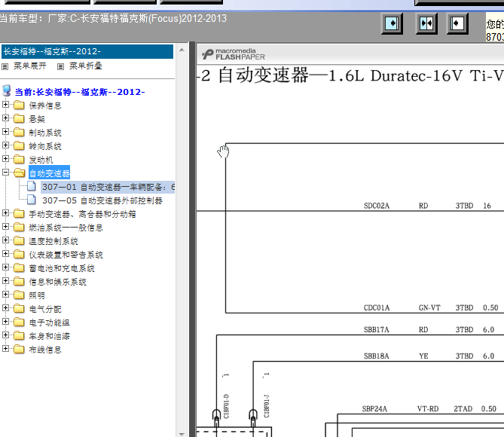
Task: Click the panel arrow-right layout button
Action: pyautogui.click(x=392, y=23)
